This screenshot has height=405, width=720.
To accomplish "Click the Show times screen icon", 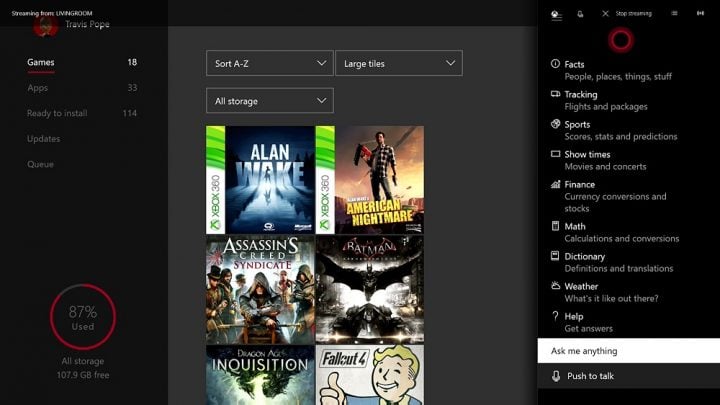I will tap(555, 154).
